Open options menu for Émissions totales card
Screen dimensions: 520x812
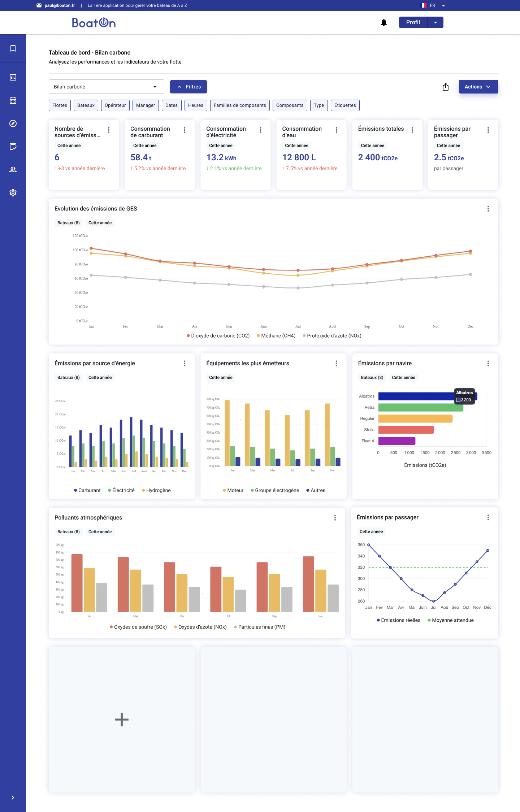point(412,130)
